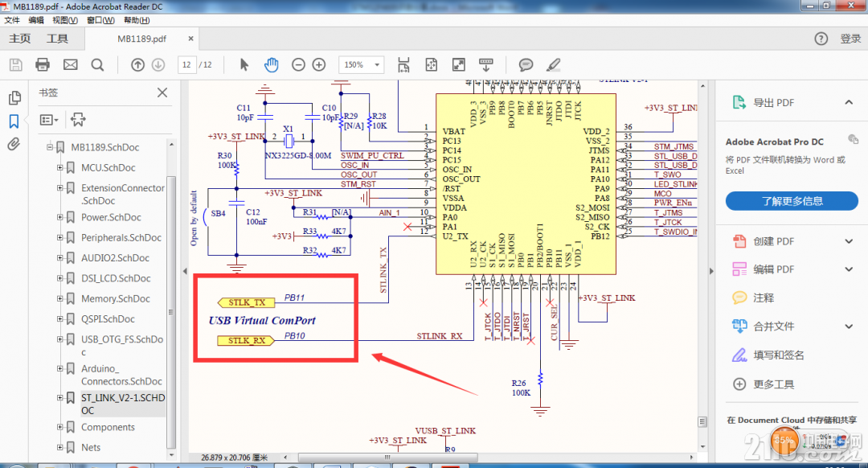
Task: Select the QSPI.SchDoc bookmark
Action: click(108, 319)
